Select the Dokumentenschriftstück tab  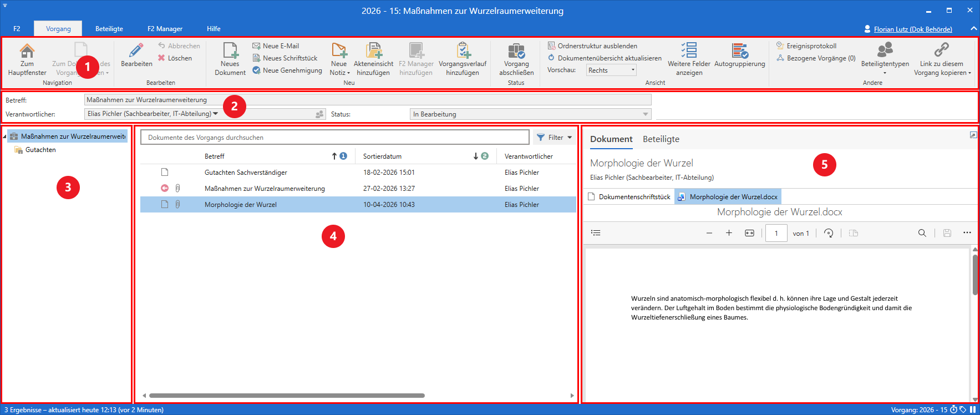pyautogui.click(x=629, y=197)
